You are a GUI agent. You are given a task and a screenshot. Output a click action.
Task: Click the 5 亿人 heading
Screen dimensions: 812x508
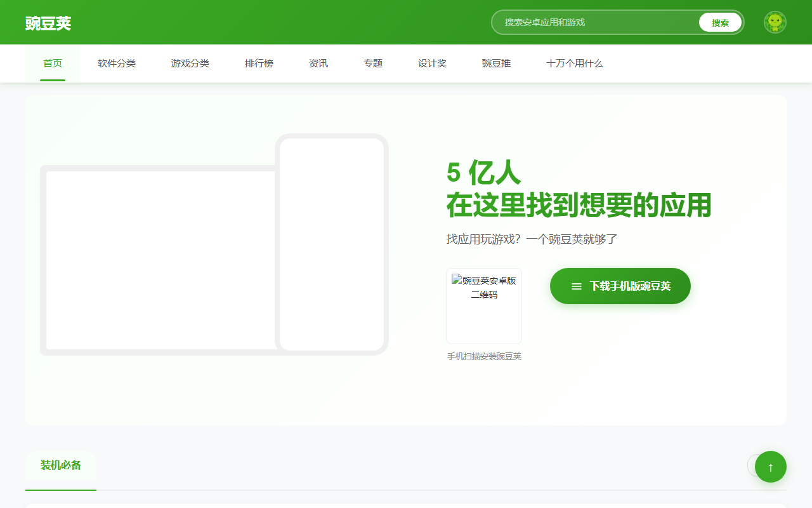pyautogui.click(x=483, y=171)
